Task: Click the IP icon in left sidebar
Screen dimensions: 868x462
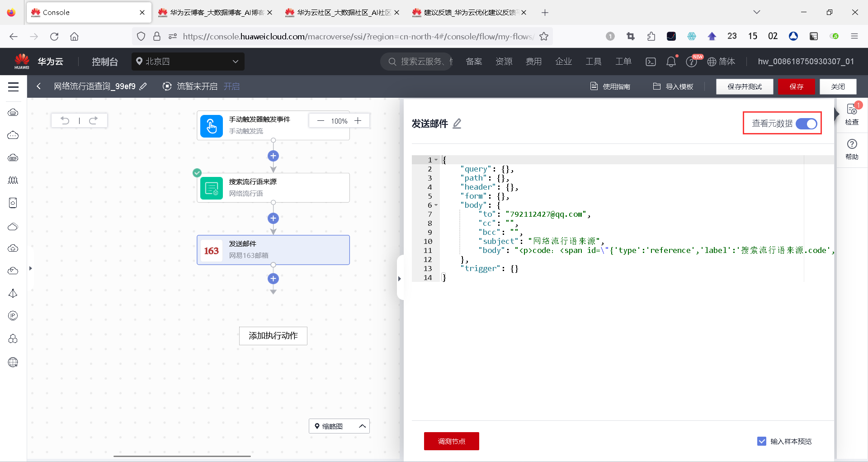Action: [x=13, y=316]
